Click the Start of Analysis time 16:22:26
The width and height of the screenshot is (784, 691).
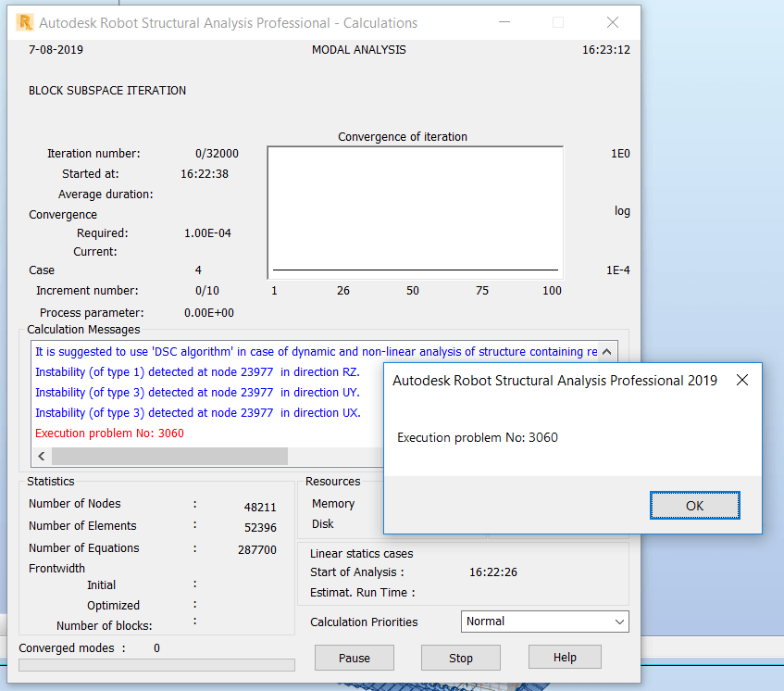(x=493, y=572)
